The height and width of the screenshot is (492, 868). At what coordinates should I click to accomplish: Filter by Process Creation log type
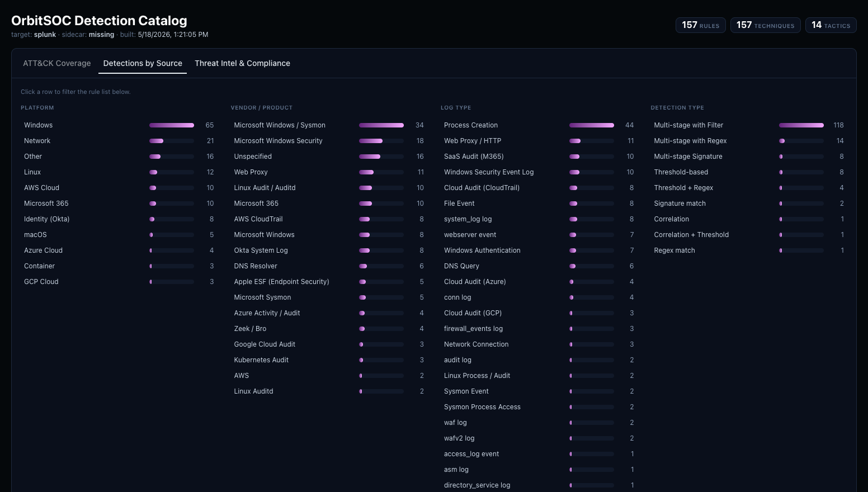pyautogui.click(x=539, y=125)
